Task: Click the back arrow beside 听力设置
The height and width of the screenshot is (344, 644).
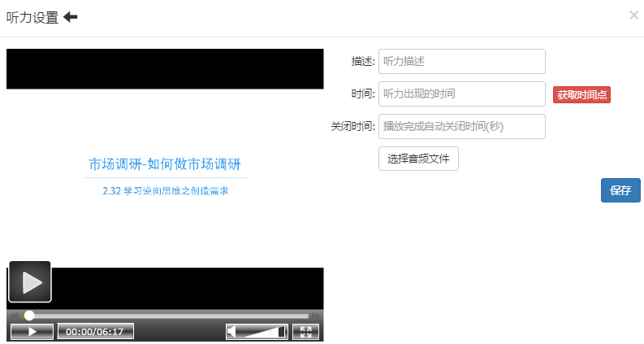Action: 71,17
